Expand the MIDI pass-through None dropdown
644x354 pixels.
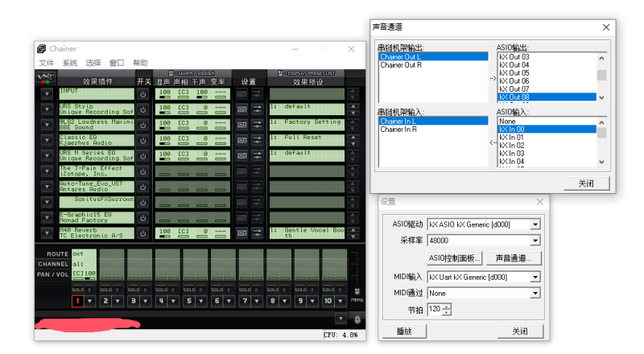tap(535, 293)
